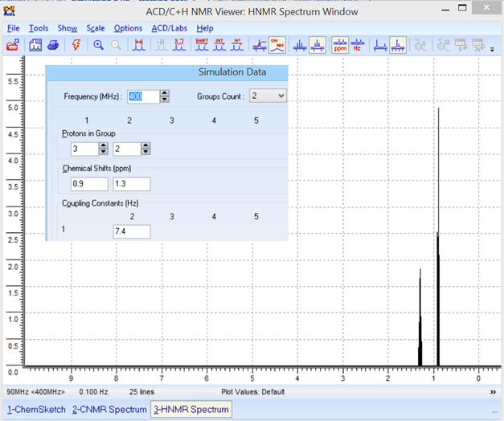504x421 pixels.
Task: Click the integral curve icon
Action: 260,45
